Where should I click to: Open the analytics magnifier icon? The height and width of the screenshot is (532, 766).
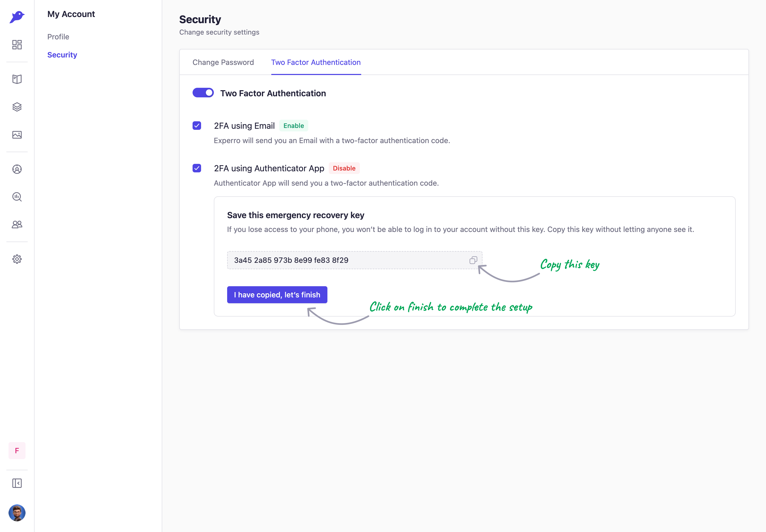point(17,197)
